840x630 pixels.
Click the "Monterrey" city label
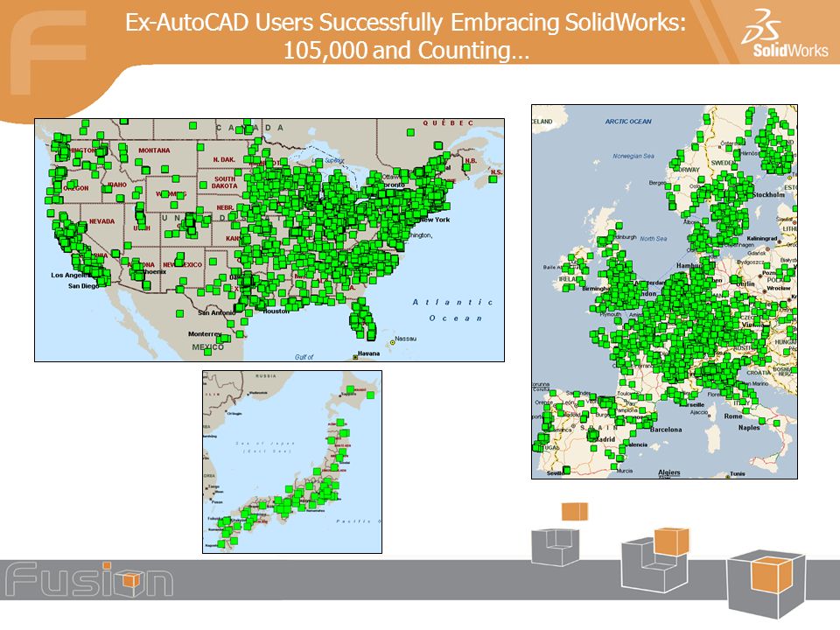pyautogui.click(x=205, y=333)
